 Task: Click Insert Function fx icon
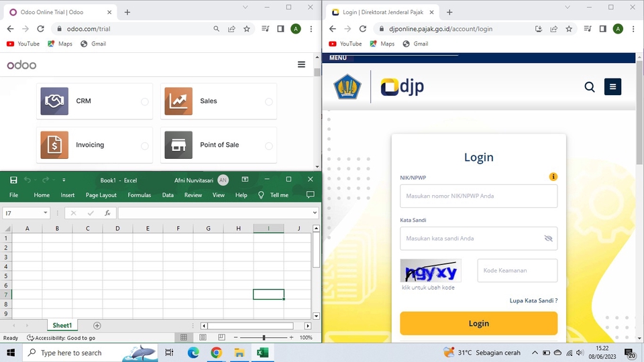click(107, 213)
